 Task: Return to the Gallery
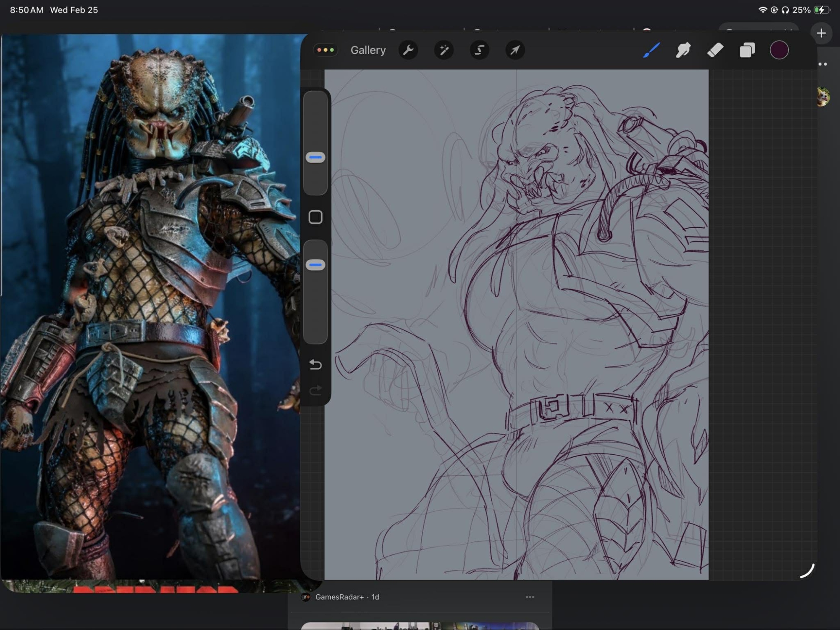[x=368, y=50]
